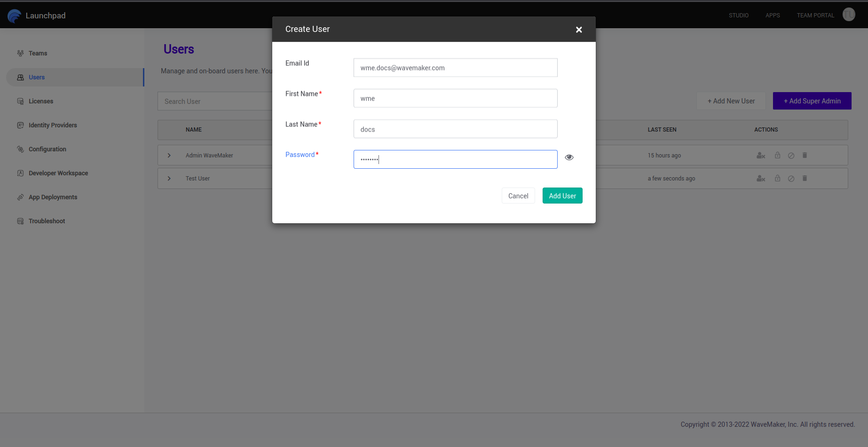Remove Test User via user-remove icon
Image resolution: width=868 pixels, height=447 pixels.
pos(760,178)
